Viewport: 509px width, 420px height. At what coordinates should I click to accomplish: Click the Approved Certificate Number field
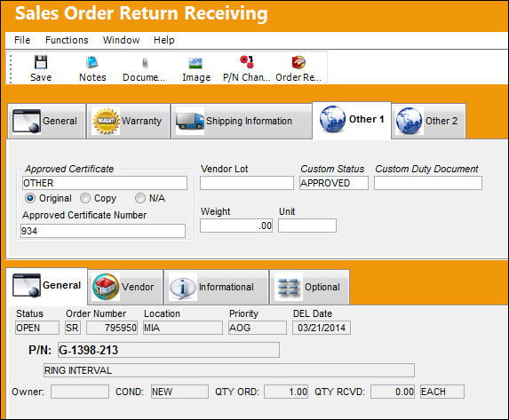(x=103, y=231)
